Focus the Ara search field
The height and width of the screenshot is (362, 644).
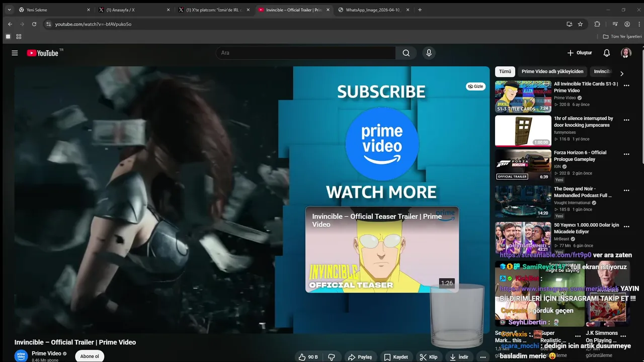(306, 53)
